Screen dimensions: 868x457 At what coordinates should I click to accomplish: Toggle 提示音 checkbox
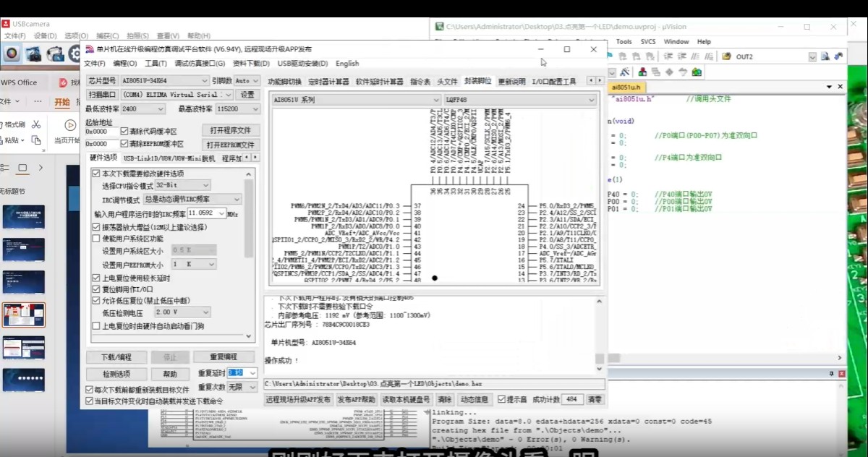click(x=501, y=399)
